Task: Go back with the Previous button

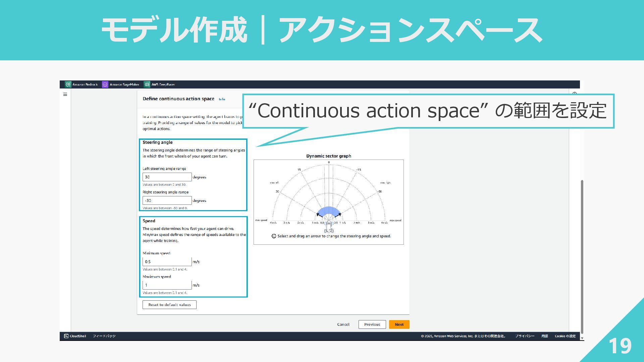Action: coord(372,324)
